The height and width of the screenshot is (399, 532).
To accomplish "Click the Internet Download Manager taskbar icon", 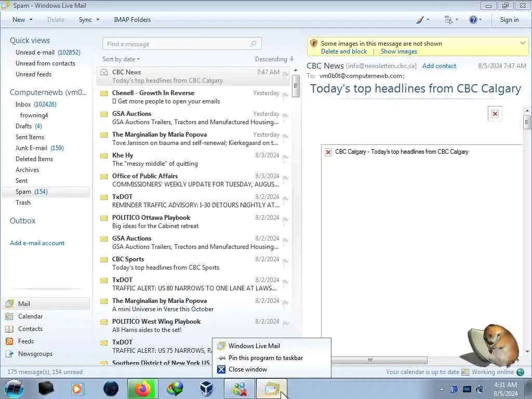I will pyautogui.click(x=175, y=389).
